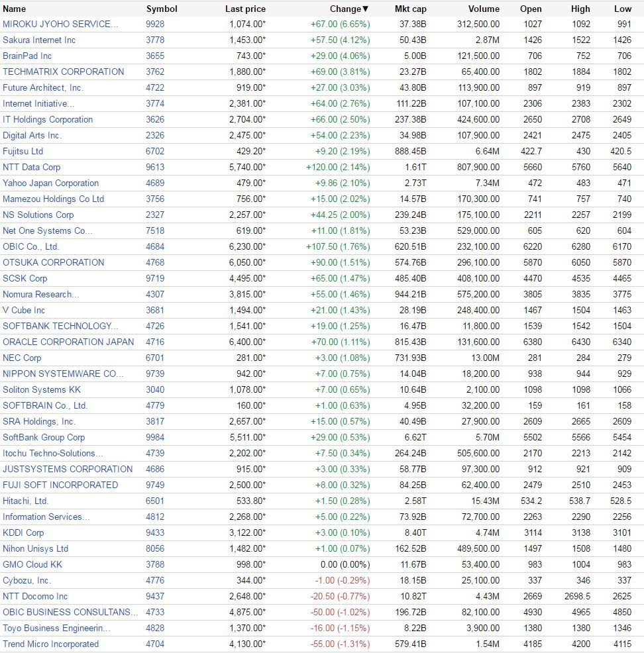644x653 pixels.
Task: Sort by the Last price column header
Action: pyautogui.click(x=245, y=9)
